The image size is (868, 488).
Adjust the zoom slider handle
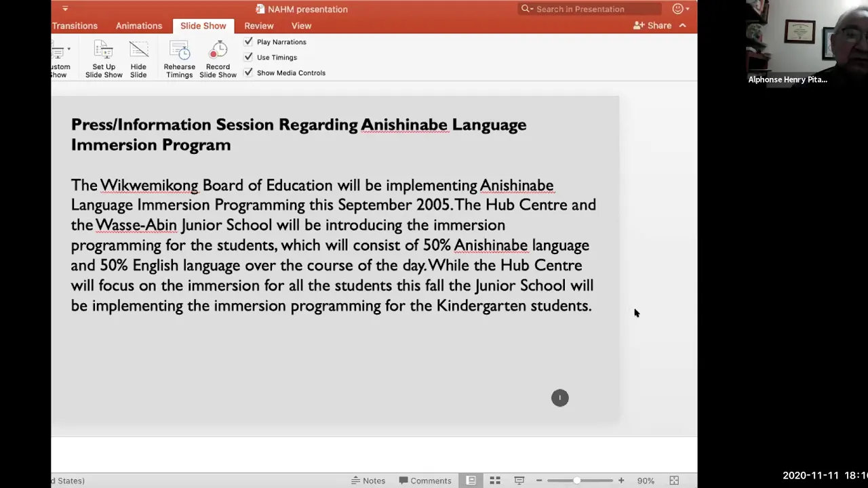click(576, 481)
